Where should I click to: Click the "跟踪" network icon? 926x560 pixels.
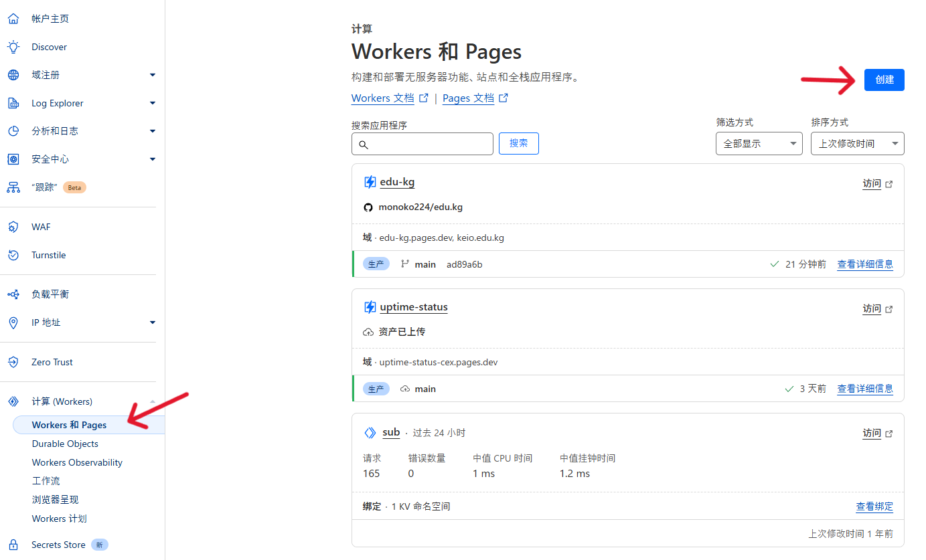click(13, 187)
